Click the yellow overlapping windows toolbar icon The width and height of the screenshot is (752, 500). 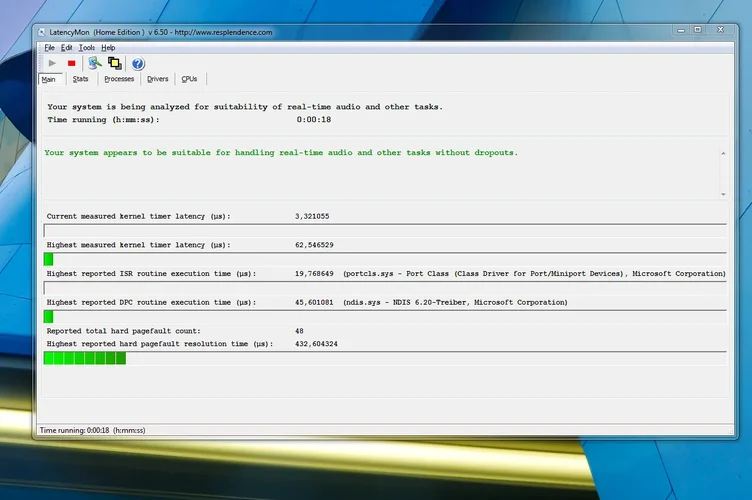click(x=115, y=63)
